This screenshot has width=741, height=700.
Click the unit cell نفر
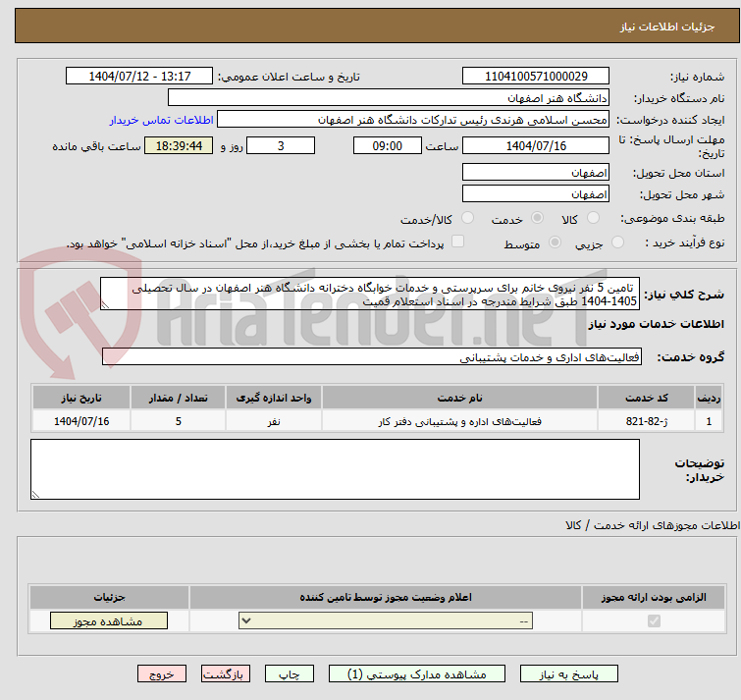tap(274, 421)
